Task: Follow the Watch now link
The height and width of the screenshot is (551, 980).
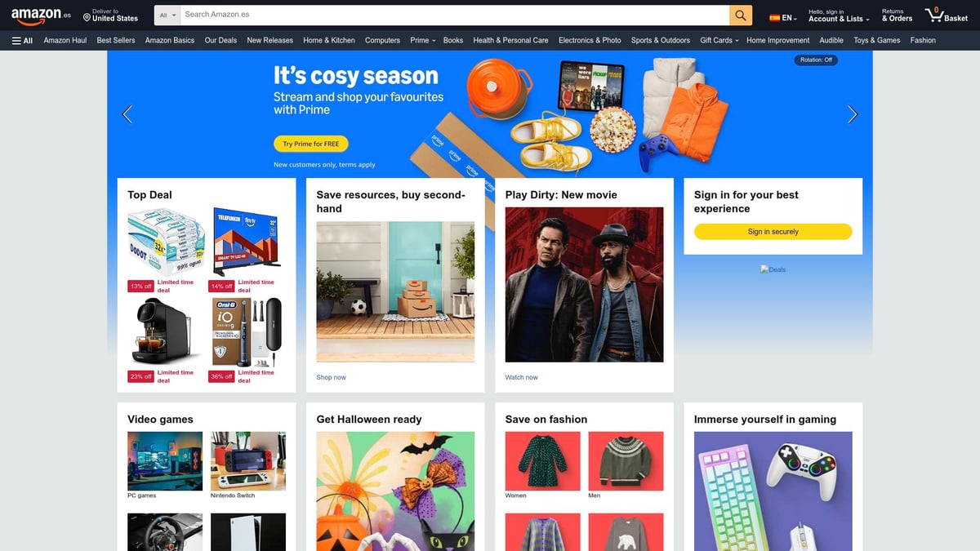Action: pos(521,377)
